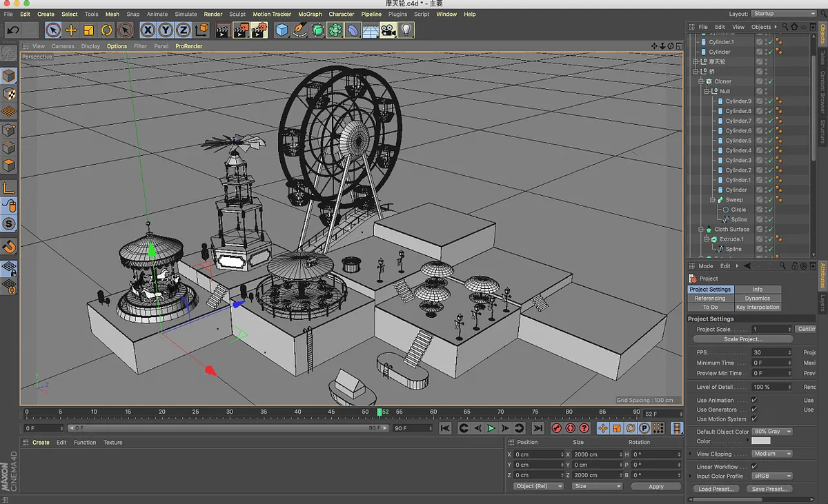Open the Default Object Color dropdown
Screen dimensions: 828x504
(772, 432)
